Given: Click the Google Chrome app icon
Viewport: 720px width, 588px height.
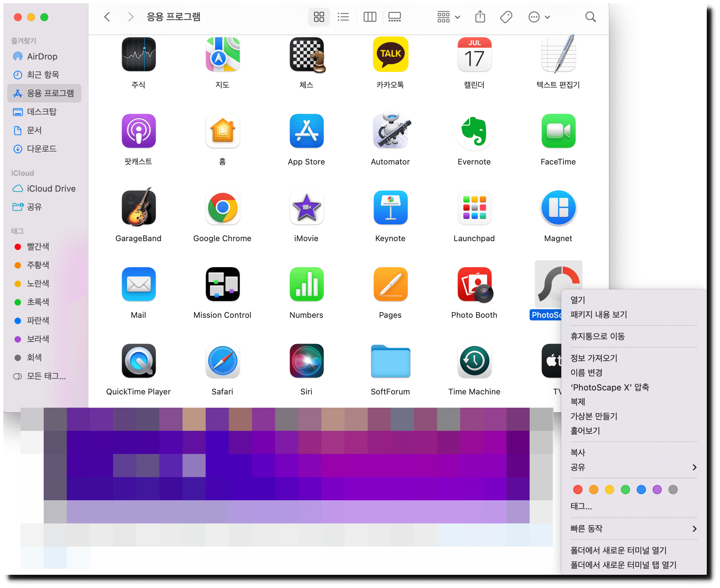Looking at the screenshot, I should (x=222, y=208).
